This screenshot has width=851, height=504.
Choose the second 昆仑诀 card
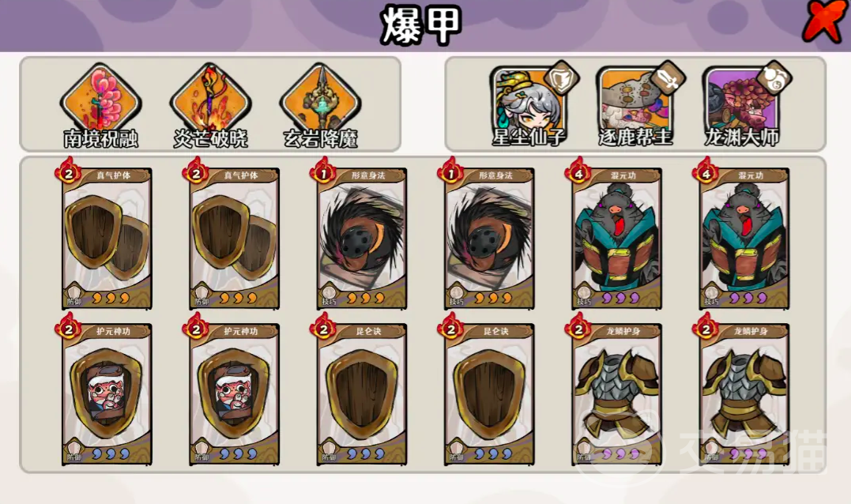click(x=489, y=394)
